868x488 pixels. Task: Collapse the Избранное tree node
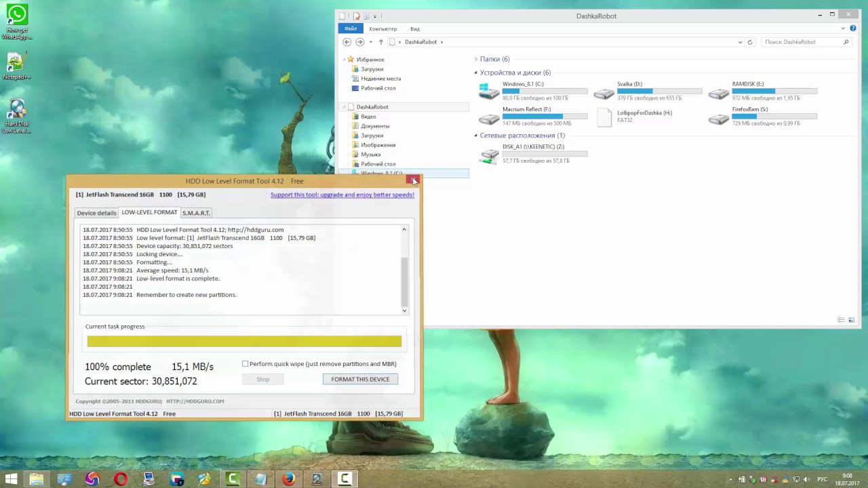(x=344, y=60)
